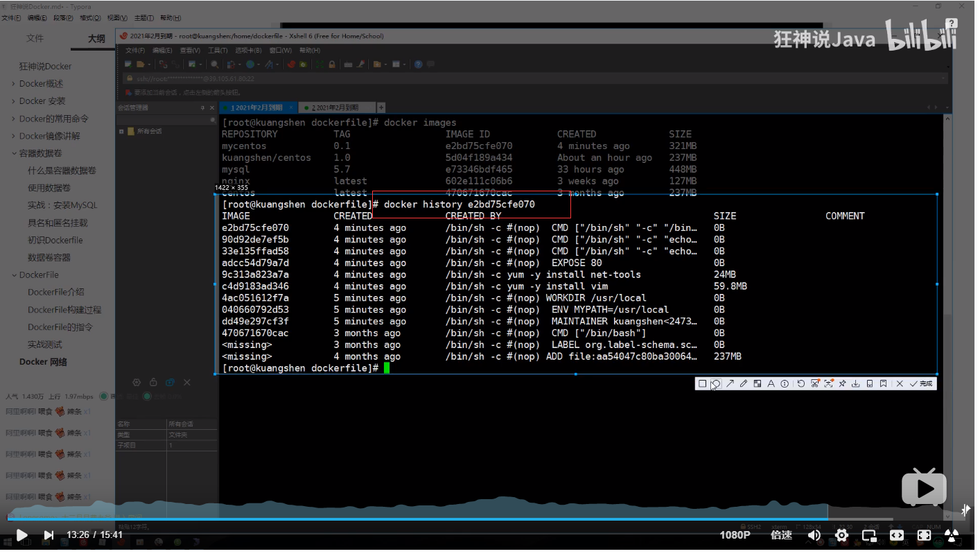980x556 pixels.
Task: Expand Docker概述 outline section
Action: click(14, 84)
